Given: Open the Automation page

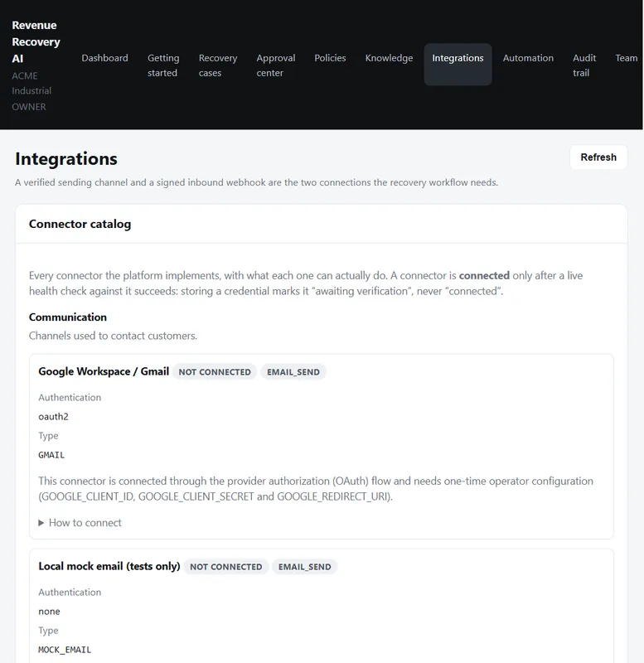Looking at the screenshot, I should tap(528, 58).
